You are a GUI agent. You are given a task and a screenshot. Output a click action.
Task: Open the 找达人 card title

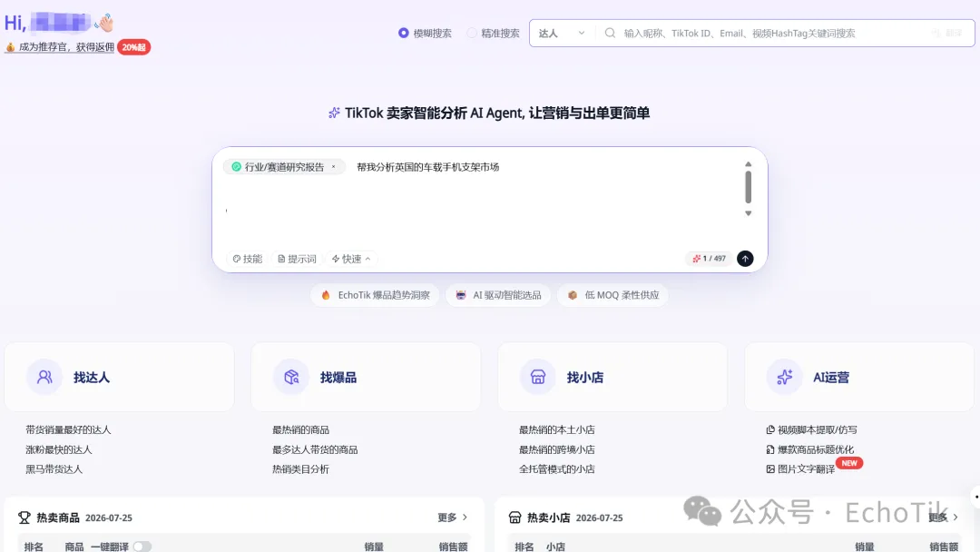(x=92, y=378)
